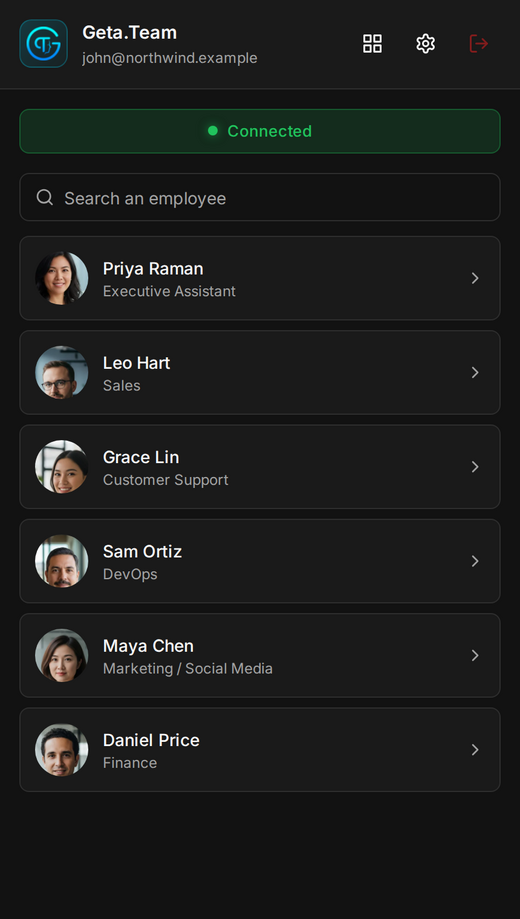Expand Leo Hart row chevron

(475, 373)
